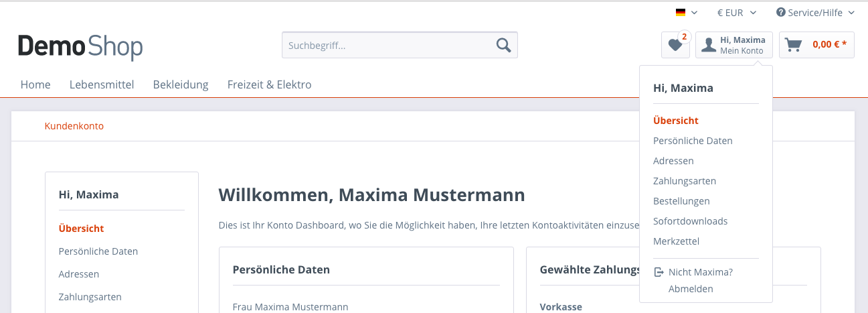The height and width of the screenshot is (313, 868).
Task: Select Persönliche Daten in the account dropdown
Action: click(x=693, y=141)
